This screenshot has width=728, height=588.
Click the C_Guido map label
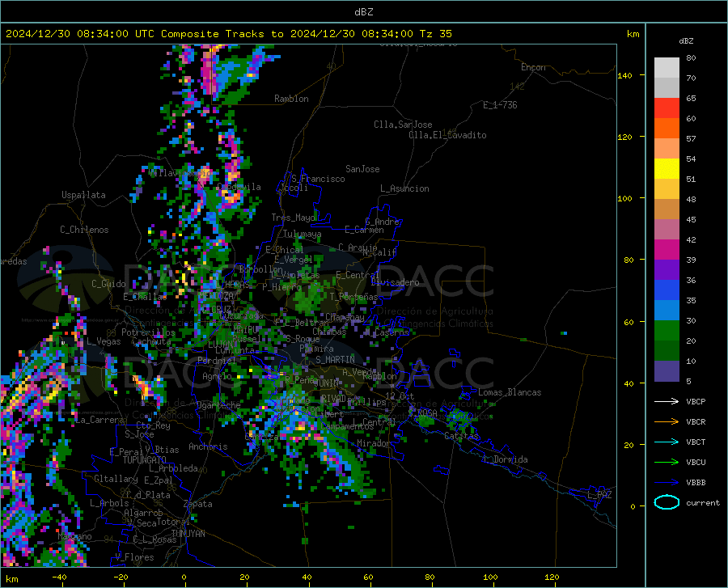point(108,284)
